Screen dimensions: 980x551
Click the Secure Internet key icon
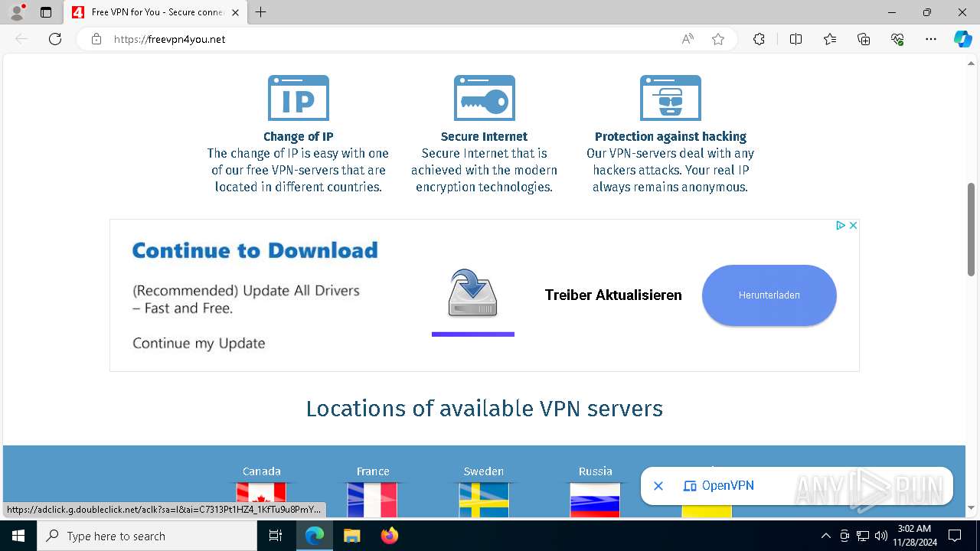point(485,98)
